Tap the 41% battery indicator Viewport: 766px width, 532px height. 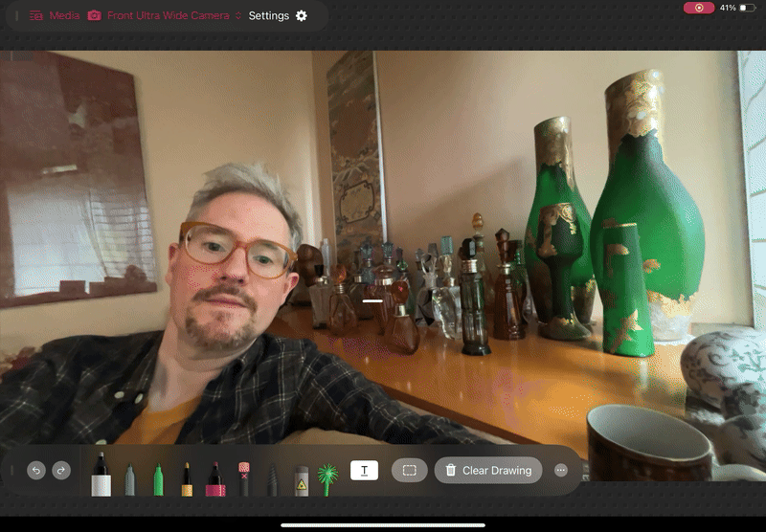(x=736, y=8)
